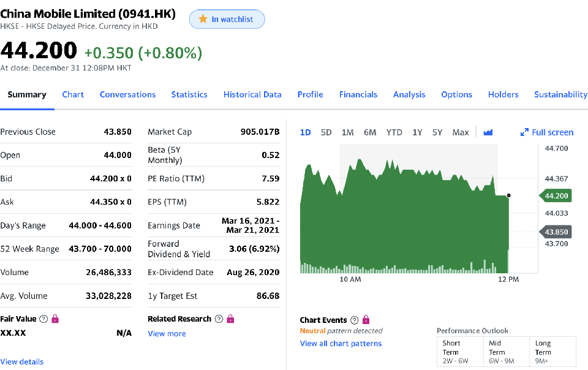Click the lock icon beside Fair Value
Viewport: 588px width, 370px height.
tap(55, 319)
